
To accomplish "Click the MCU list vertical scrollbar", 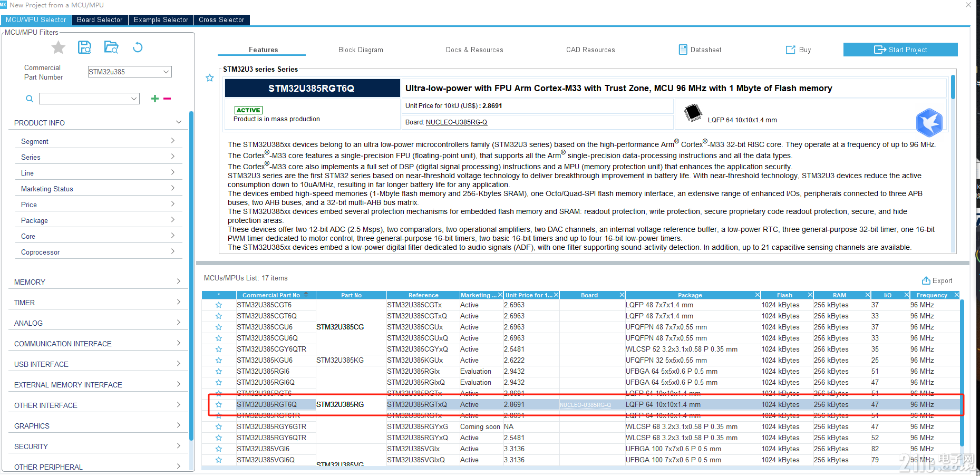I will coord(962,372).
